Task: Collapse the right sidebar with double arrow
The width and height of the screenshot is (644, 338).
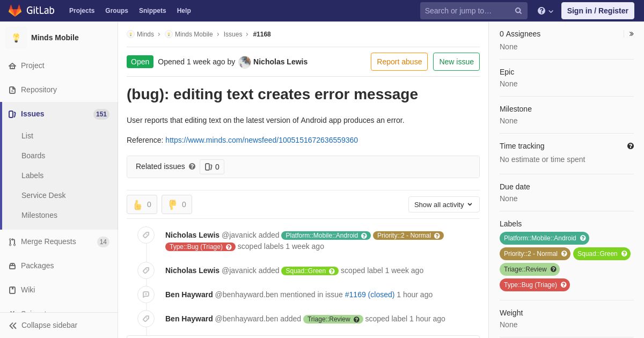Action: coord(631,34)
